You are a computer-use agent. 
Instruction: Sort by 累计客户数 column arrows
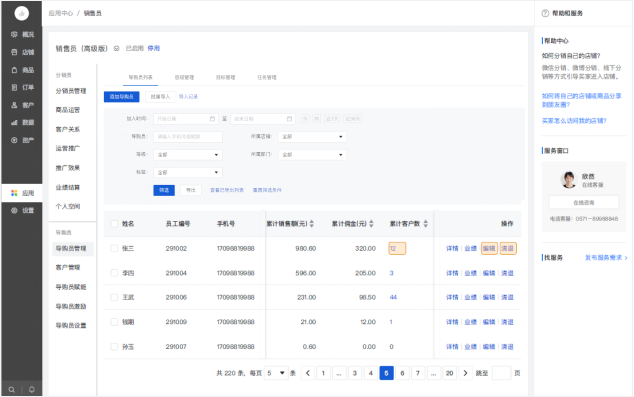(425, 224)
